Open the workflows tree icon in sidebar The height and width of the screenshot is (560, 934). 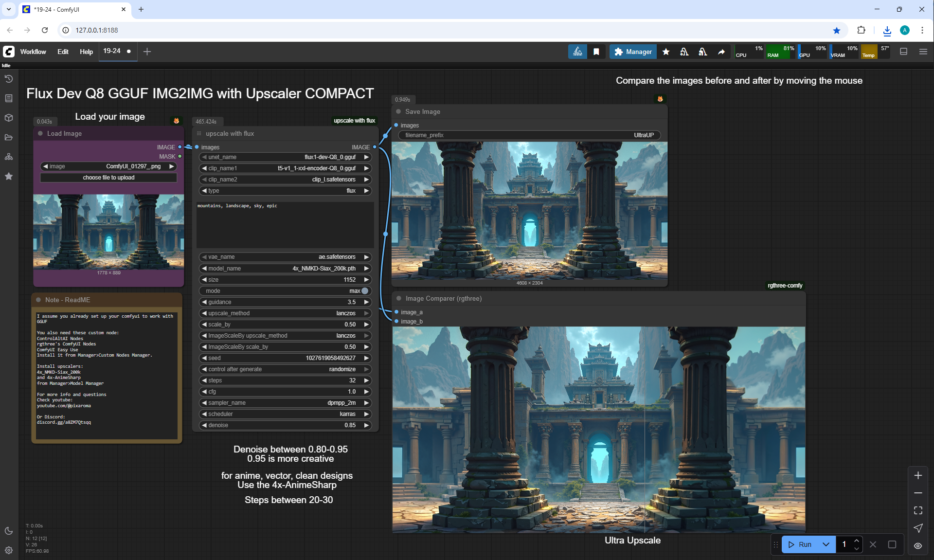[x=9, y=157]
